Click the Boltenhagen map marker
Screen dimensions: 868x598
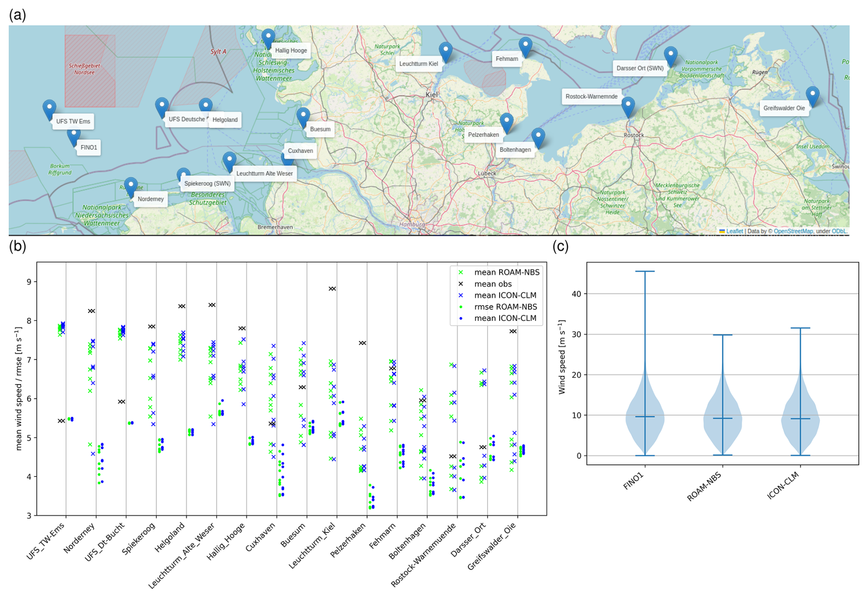[x=538, y=137]
